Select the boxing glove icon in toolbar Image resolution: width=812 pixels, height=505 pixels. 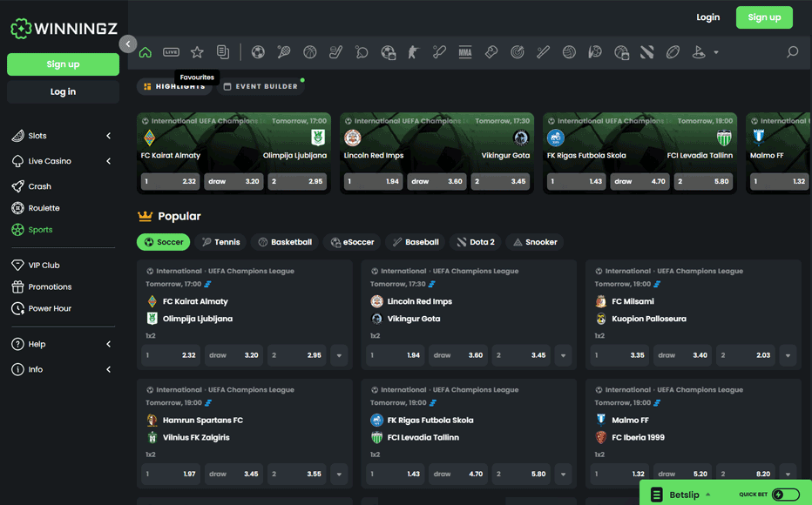[491, 52]
